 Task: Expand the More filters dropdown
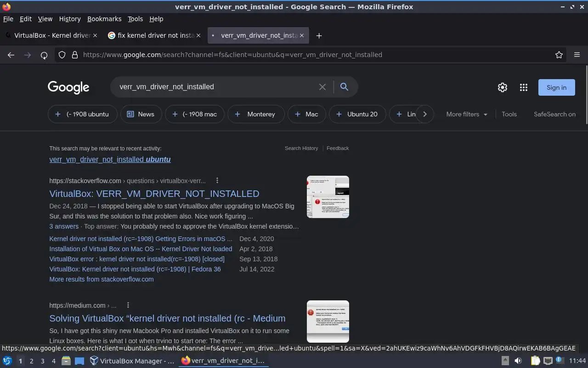(x=467, y=114)
